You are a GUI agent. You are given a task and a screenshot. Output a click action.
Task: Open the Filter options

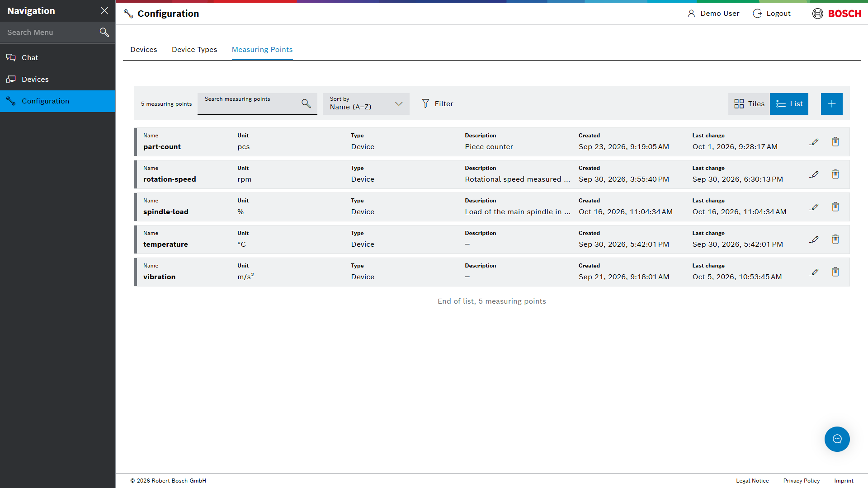pos(437,104)
